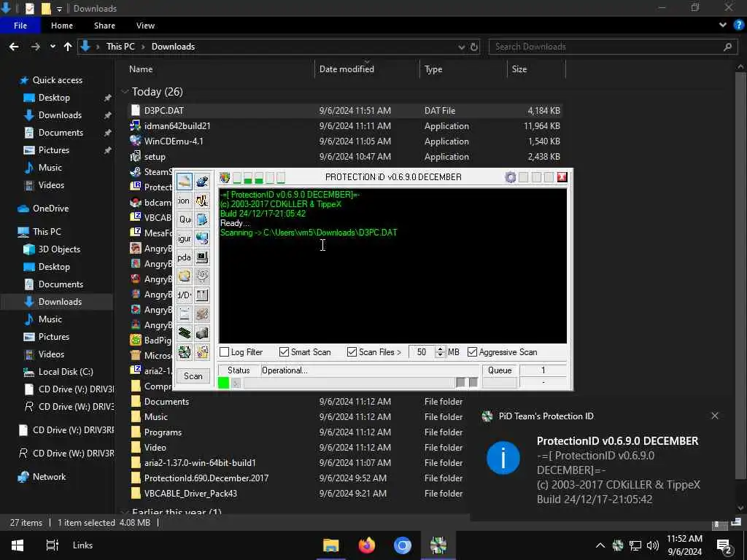Image resolution: width=747 pixels, height=560 pixels.
Task: Click the gray chip icon beside the RAM icon
Action: [202, 332]
